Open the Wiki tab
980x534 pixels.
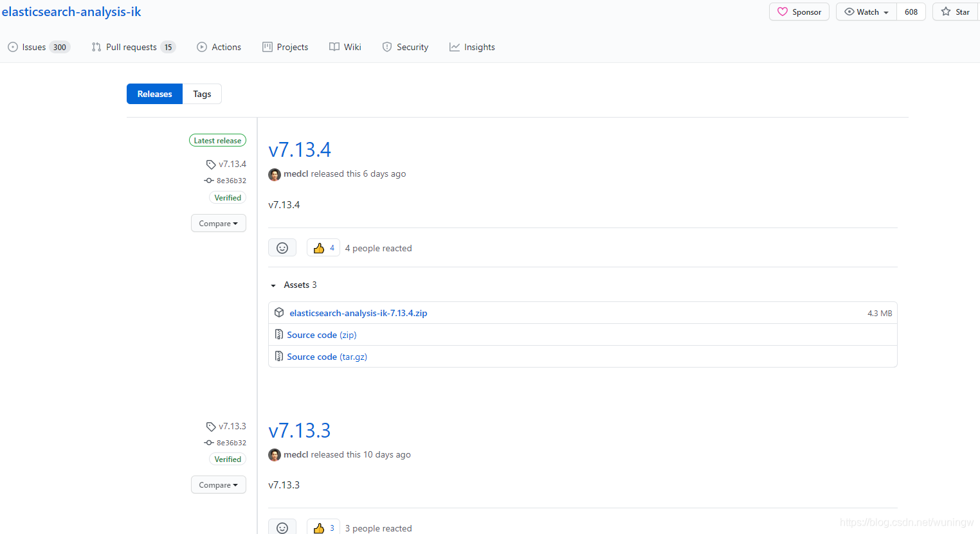click(x=345, y=47)
